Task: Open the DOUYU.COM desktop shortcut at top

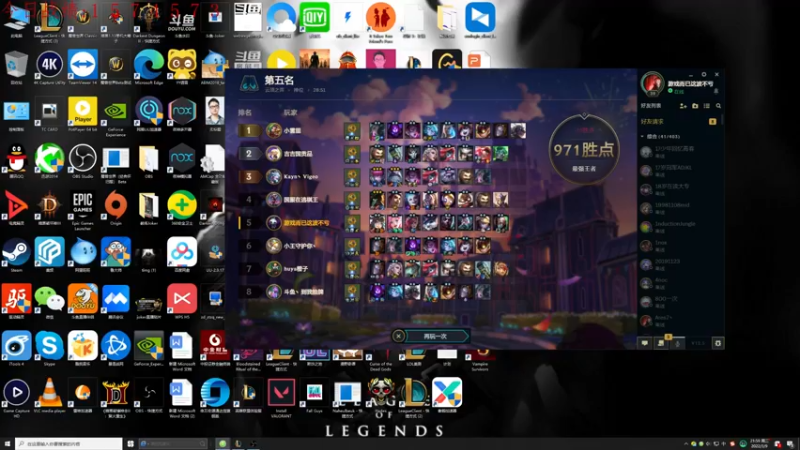Action: (x=182, y=20)
